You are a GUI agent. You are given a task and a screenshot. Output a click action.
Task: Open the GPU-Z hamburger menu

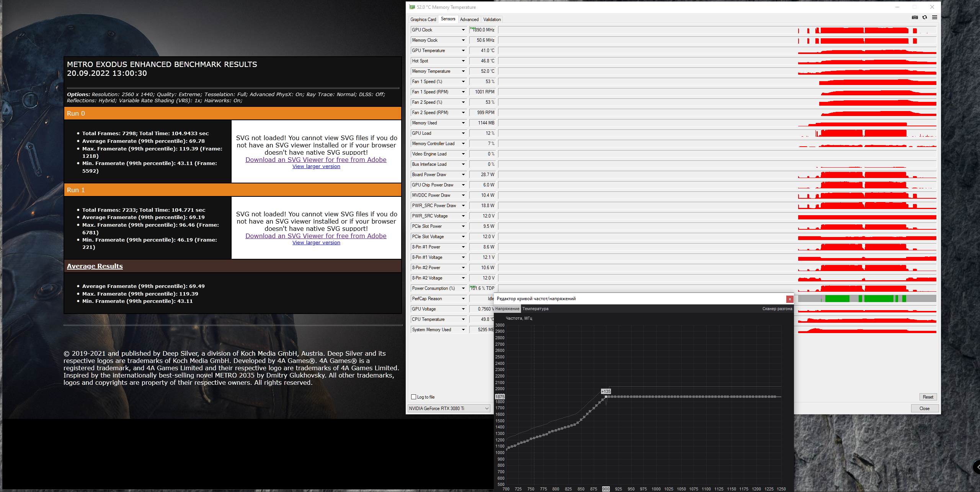pos(934,17)
